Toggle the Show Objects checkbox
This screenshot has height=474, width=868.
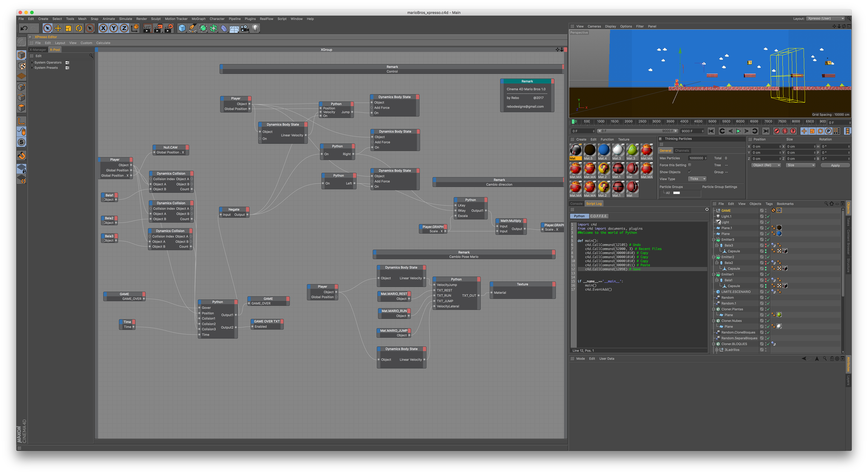[689, 172]
